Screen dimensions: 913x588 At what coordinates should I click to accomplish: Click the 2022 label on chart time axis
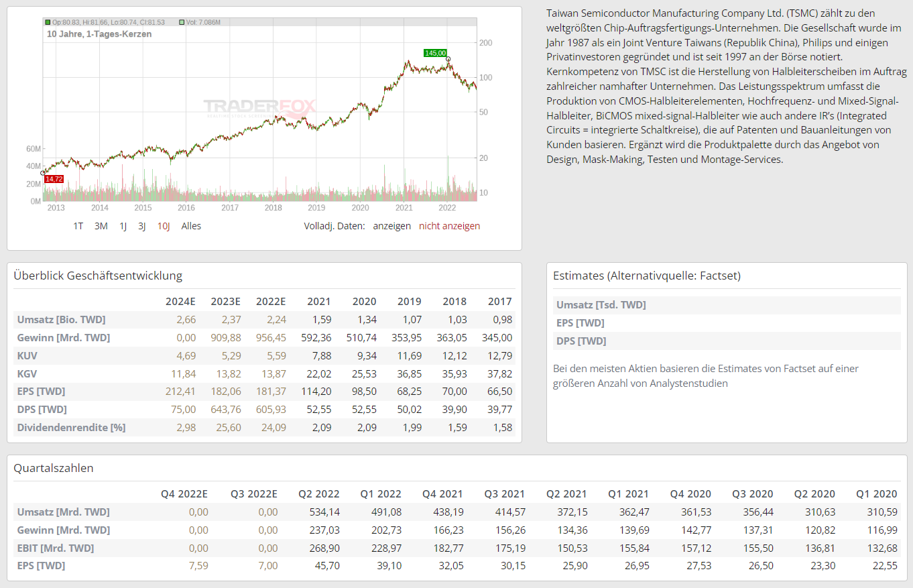[x=447, y=207]
